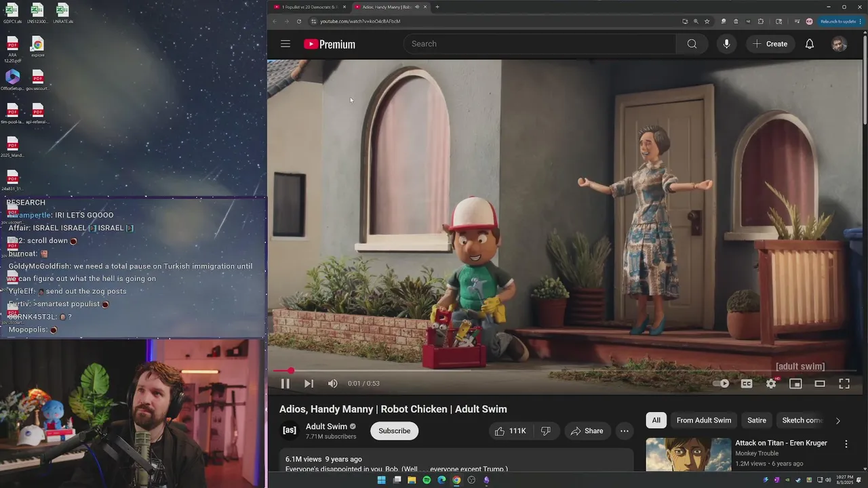Open Attack on Titan - Eren Kruger title
The width and height of the screenshot is (868, 488).
pos(781,443)
